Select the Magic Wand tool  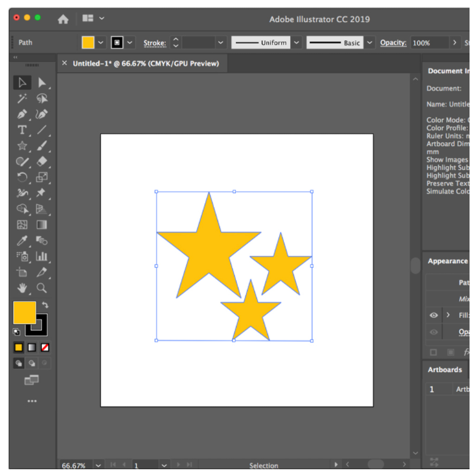point(22,98)
